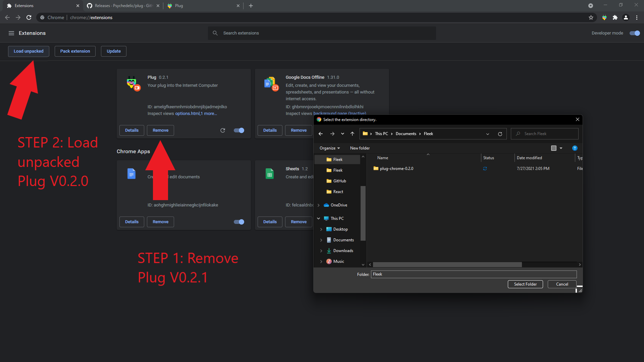Screen dimensions: 644x362
Task: Switch to the Plug browser tab
Action: click(202, 6)
